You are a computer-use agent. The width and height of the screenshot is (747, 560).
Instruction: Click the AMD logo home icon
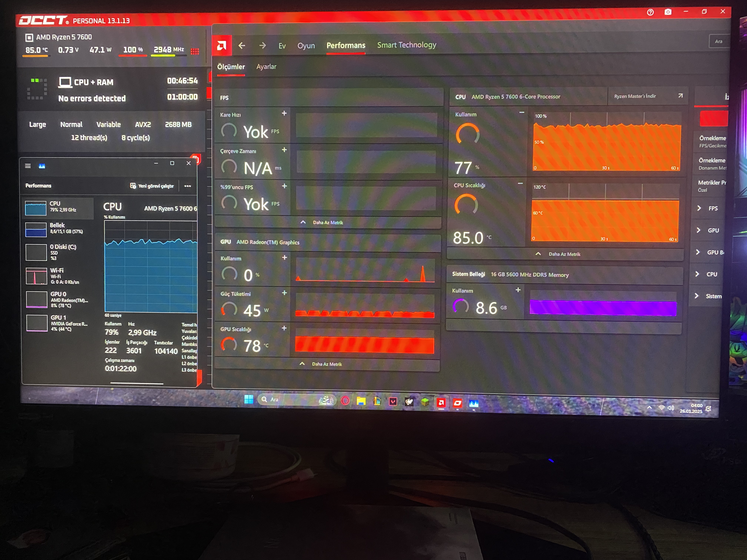(x=222, y=45)
